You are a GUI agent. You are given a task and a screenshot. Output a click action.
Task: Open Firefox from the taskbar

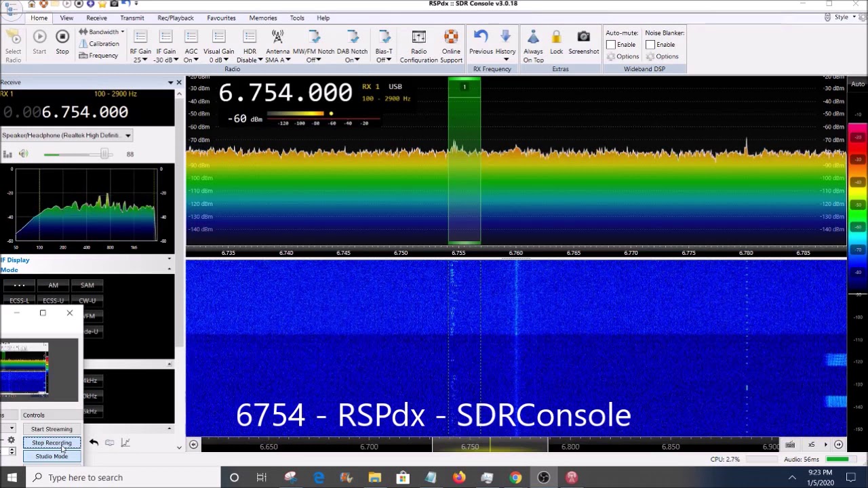click(x=459, y=477)
